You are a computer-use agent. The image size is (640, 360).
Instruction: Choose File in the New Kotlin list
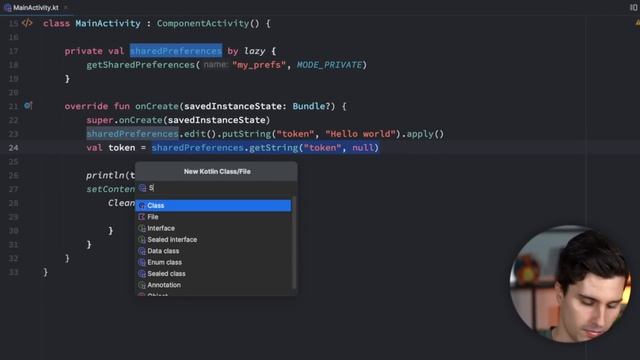[213, 217]
